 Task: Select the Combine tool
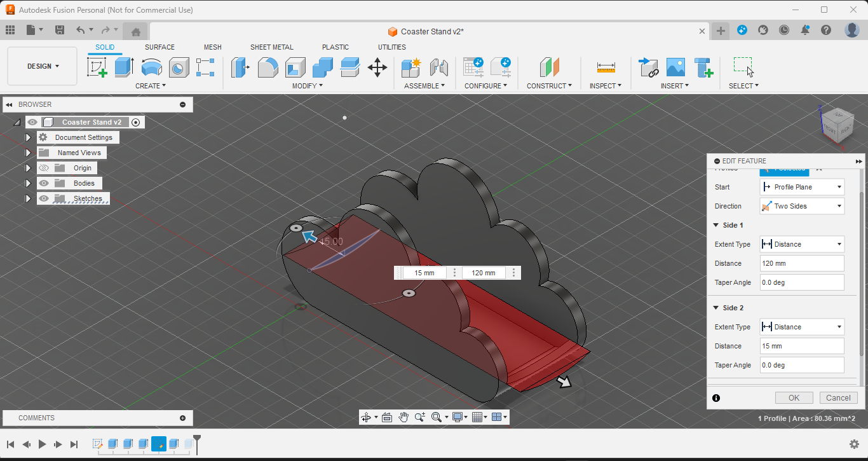click(x=323, y=67)
